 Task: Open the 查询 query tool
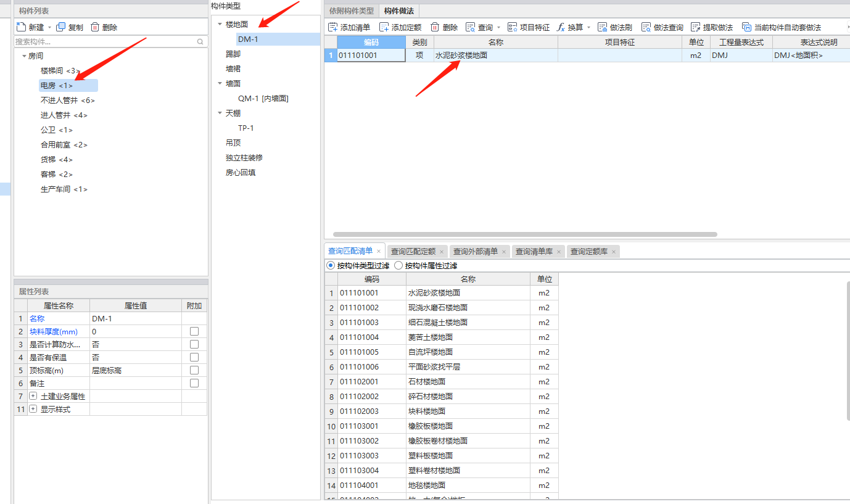(x=479, y=27)
